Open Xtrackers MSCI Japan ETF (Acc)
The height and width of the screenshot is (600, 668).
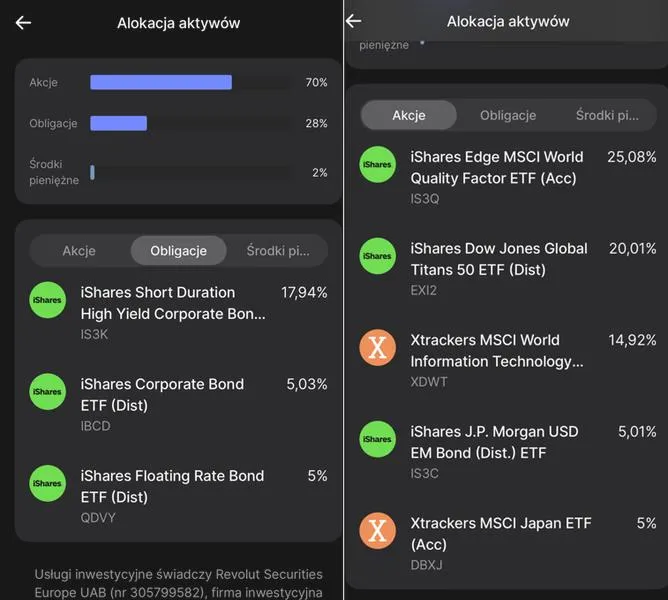click(508, 543)
